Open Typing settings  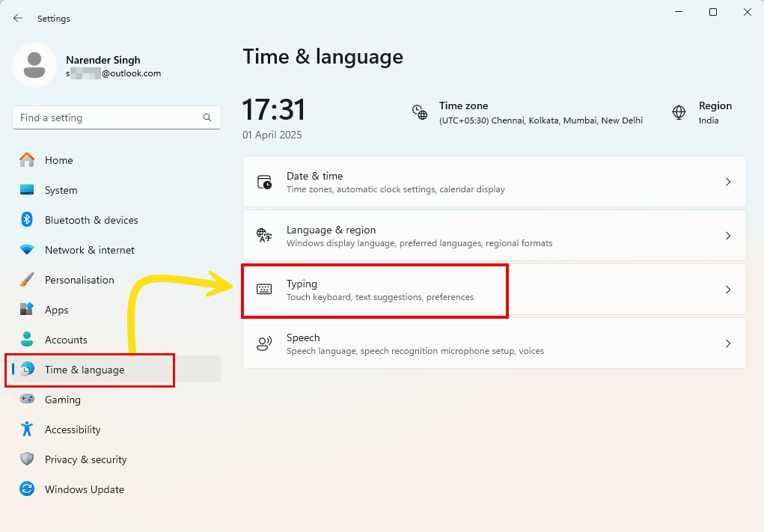coord(494,290)
